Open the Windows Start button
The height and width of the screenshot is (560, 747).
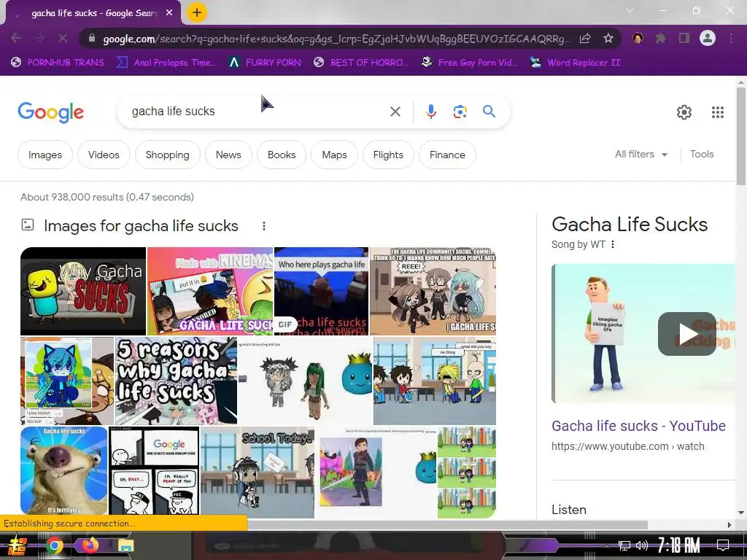coord(18,545)
